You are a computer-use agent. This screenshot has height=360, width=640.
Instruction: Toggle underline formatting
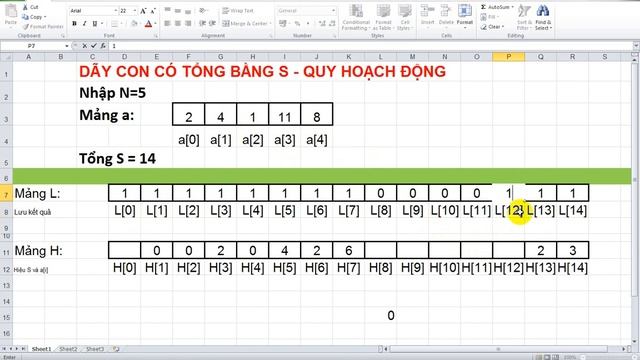click(95, 24)
